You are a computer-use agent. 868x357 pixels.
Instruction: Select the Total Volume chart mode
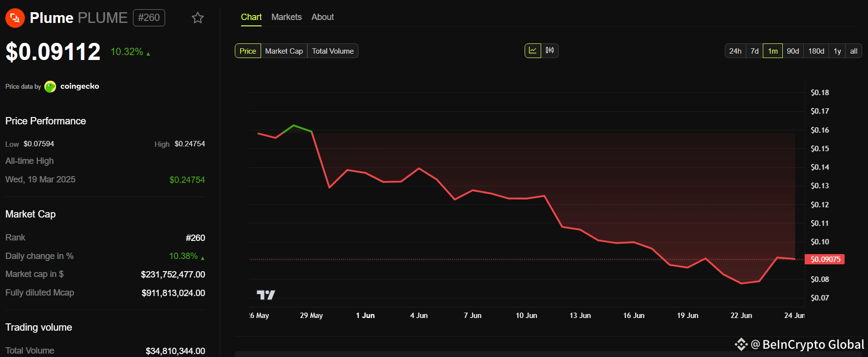[333, 51]
